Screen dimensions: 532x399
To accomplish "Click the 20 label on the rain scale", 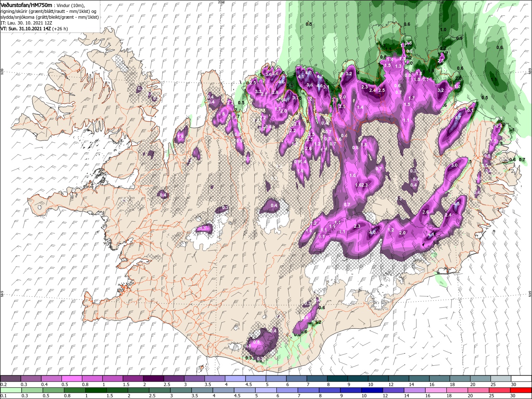I will (471, 396).
